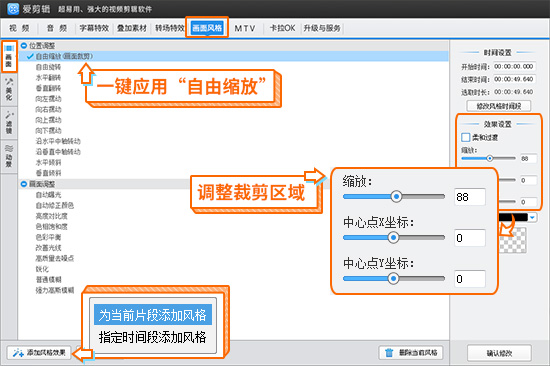This screenshot has height=366, width=550.
Task: Select the 色相饱和度 style
Action: point(52,226)
